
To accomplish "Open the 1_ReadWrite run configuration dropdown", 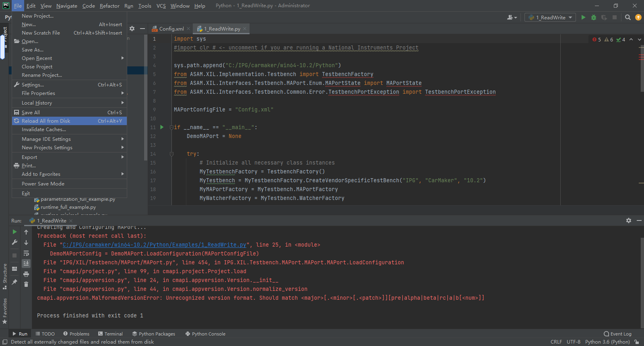I will click(x=550, y=17).
